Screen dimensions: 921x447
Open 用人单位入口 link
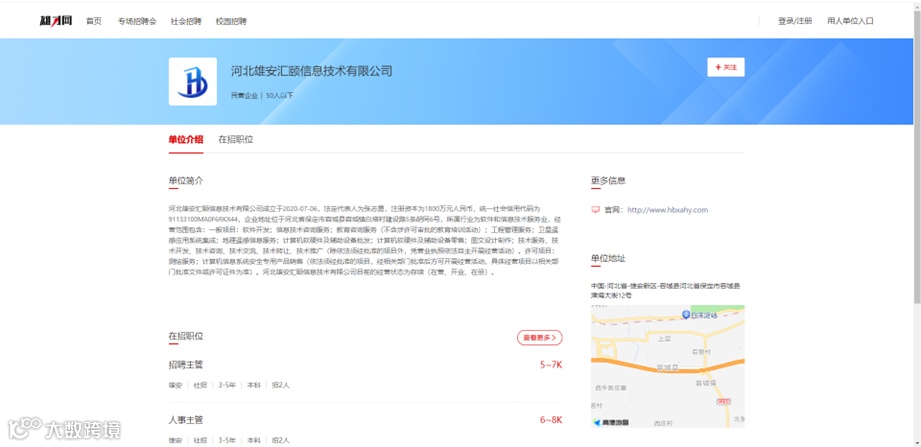850,21
